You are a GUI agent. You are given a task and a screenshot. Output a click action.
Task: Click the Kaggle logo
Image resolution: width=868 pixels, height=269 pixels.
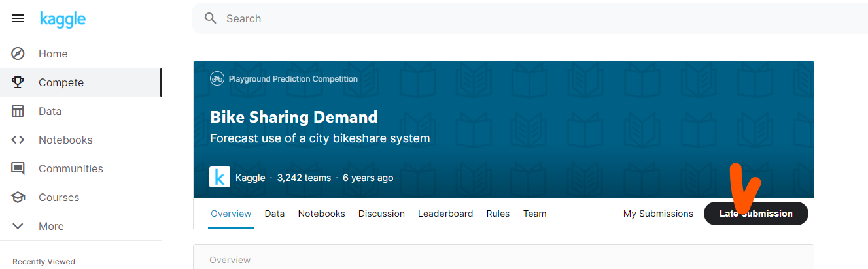pyautogui.click(x=63, y=19)
